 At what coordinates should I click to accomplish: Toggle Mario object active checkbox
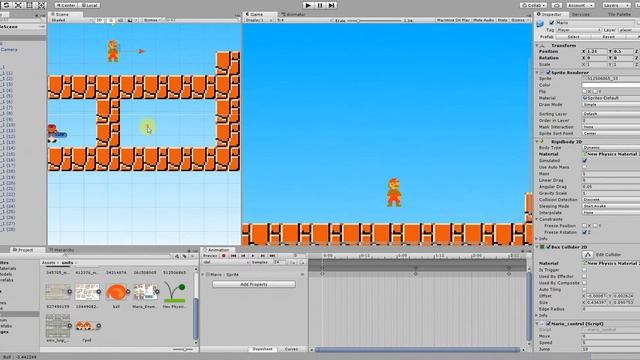coord(552,23)
